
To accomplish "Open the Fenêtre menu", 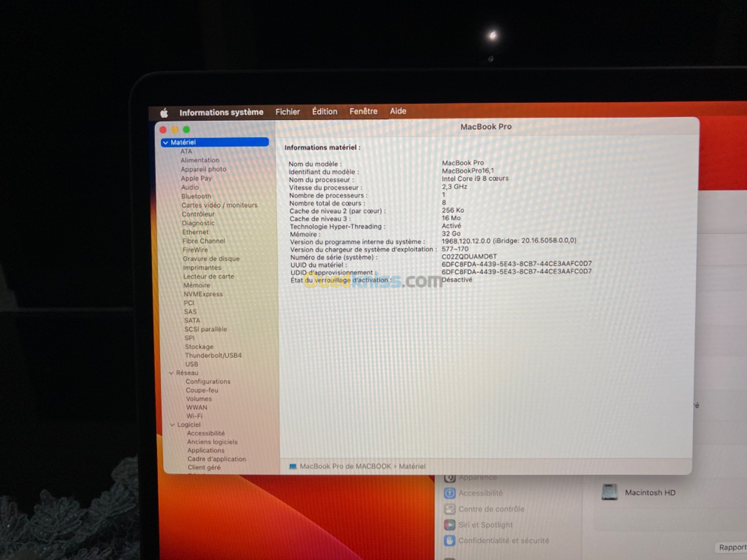I will 363,111.
